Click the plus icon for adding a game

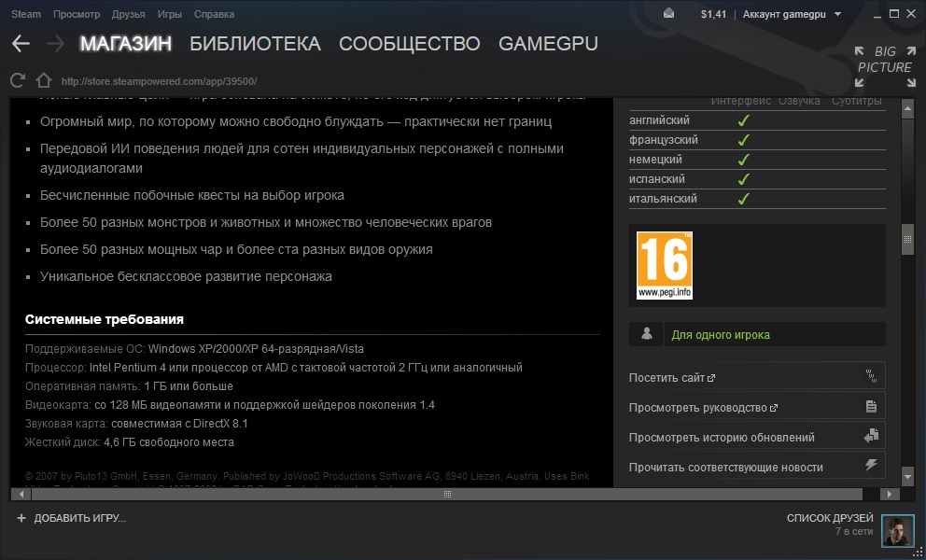pyautogui.click(x=21, y=518)
